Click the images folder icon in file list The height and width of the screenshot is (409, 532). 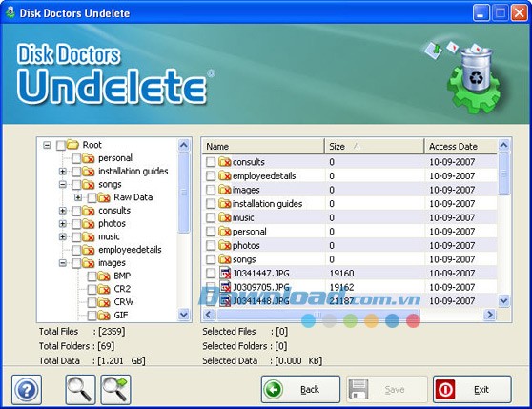225,190
